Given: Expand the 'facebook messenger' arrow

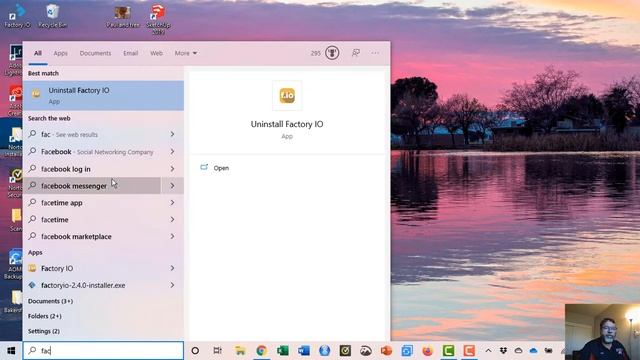Looking at the screenshot, I should [x=172, y=186].
